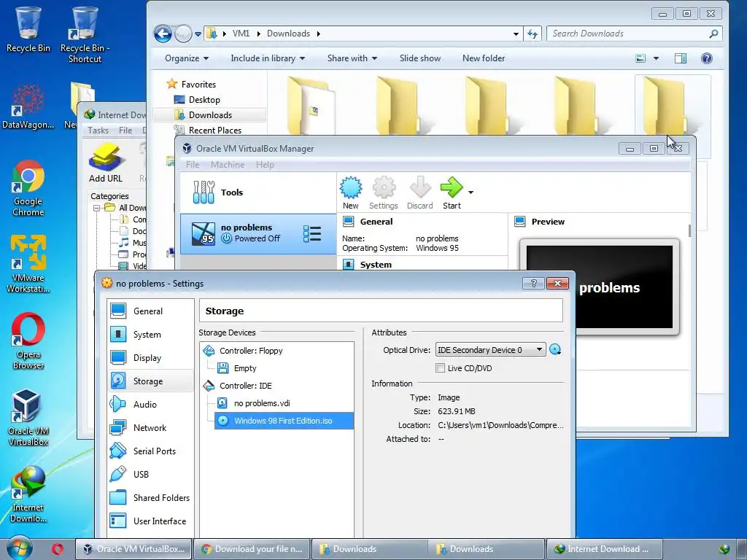The height and width of the screenshot is (560, 747).
Task: Open the Serial Ports settings category
Action: tap(150, 451)
